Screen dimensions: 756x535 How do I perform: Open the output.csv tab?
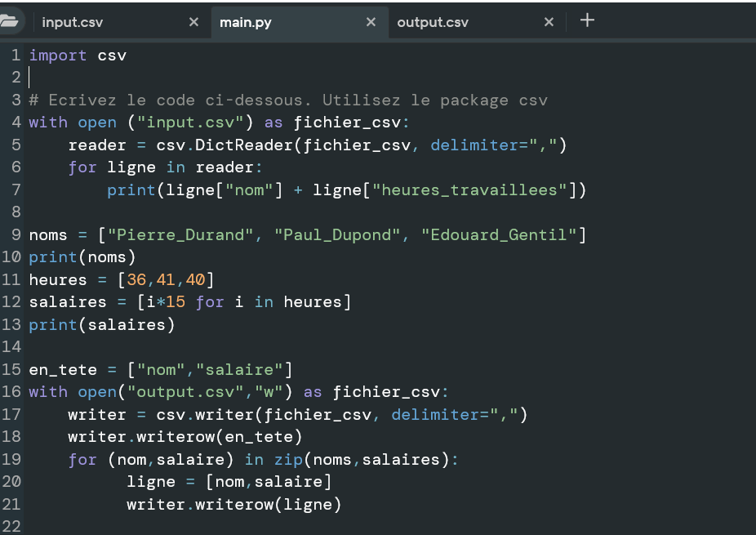[x=433, y=22]
